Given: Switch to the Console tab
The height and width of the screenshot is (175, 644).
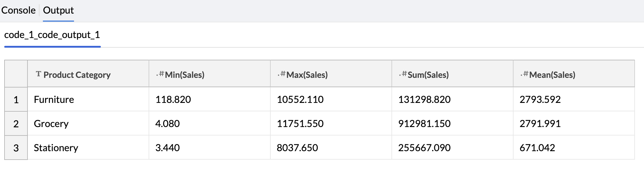Looking at the screenshot, I should (18, 10).
